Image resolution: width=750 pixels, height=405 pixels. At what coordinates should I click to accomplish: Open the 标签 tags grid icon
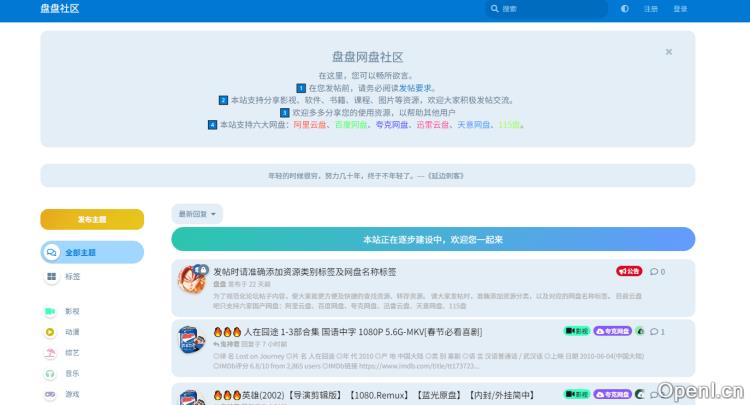click(x=52, y=276)
